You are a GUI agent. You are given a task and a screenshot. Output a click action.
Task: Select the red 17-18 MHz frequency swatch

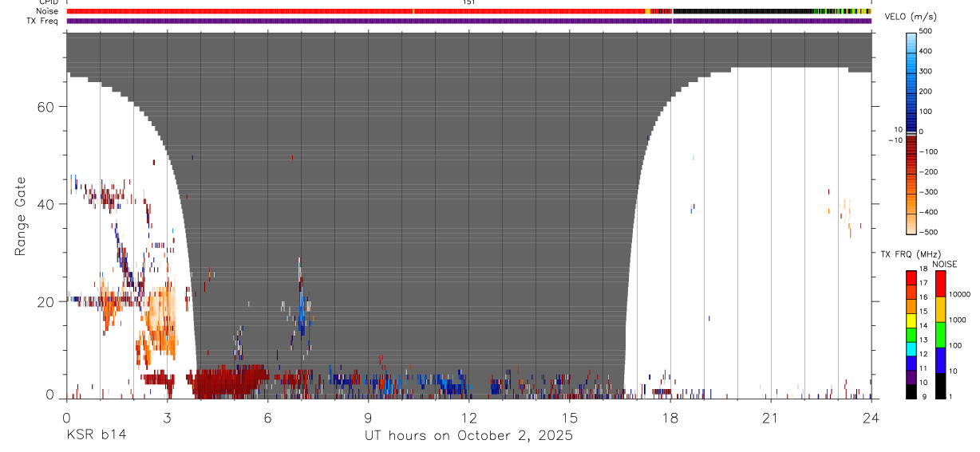click(911, 278)
